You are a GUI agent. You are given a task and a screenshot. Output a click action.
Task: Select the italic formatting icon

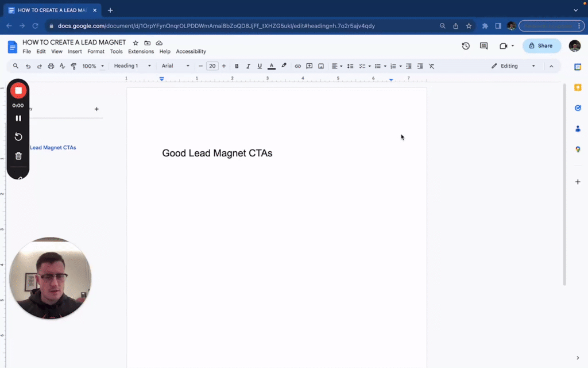click(248, 66)
